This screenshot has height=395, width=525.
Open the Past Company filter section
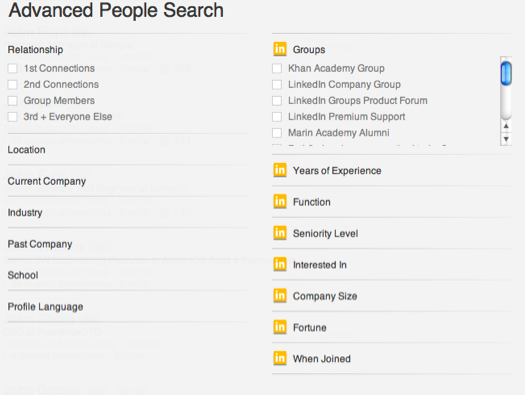pos(40,244)
